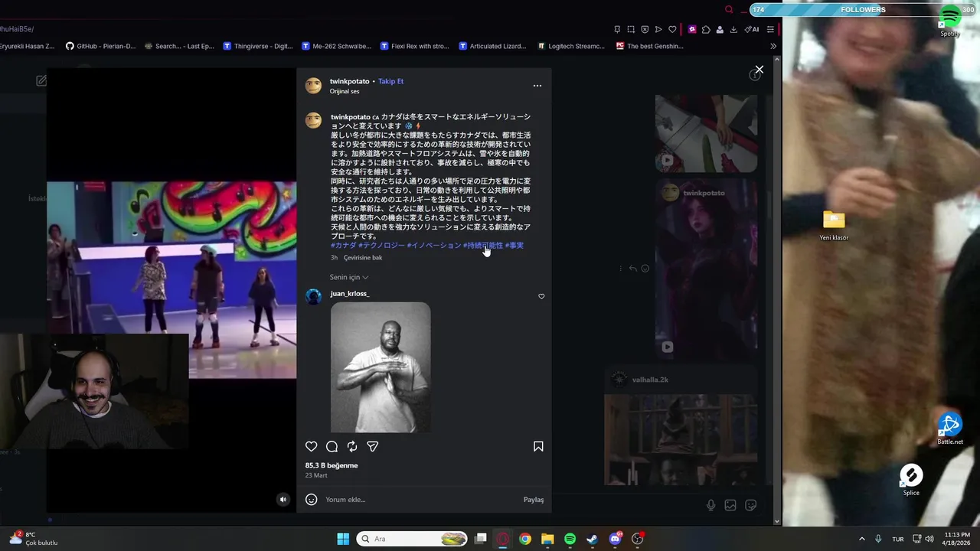
Task: Click the red search icon in the Opera tab bar
Action: [x=729, y=10]
